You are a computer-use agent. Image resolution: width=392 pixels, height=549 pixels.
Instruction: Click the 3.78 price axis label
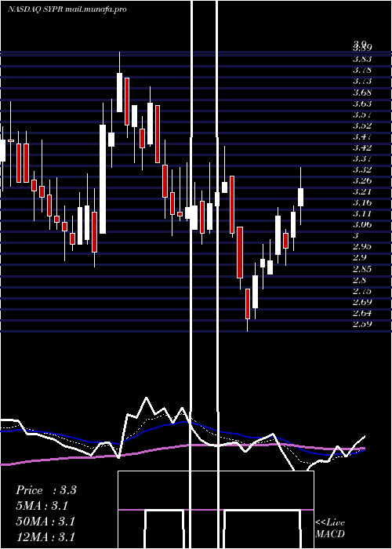362,70
